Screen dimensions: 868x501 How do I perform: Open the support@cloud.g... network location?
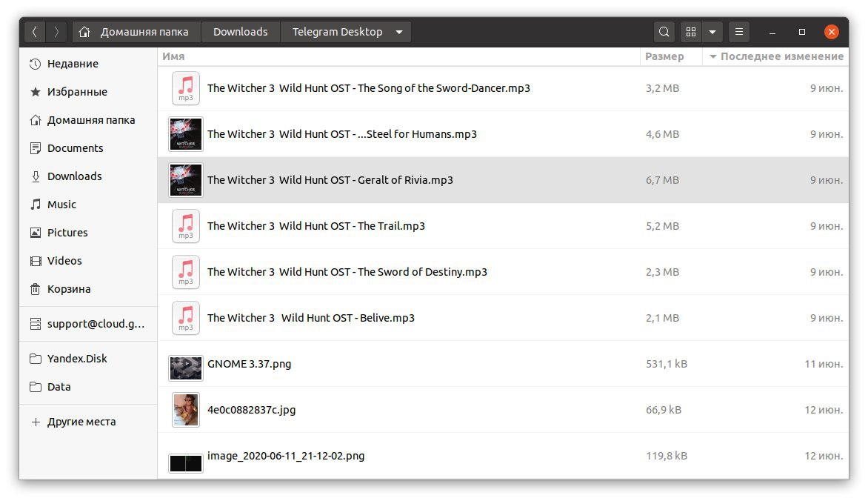89,324
